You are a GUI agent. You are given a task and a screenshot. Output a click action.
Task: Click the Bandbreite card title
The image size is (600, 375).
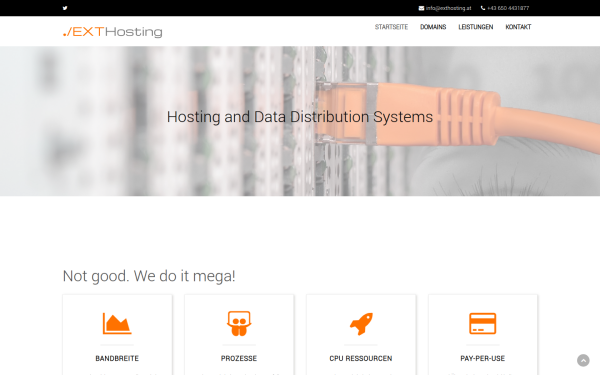(117, 359)
